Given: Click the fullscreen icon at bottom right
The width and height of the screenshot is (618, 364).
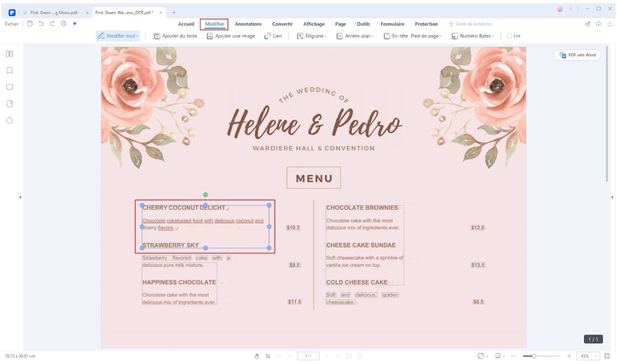Looking at the screenshot, I should [x=607, y=356].
